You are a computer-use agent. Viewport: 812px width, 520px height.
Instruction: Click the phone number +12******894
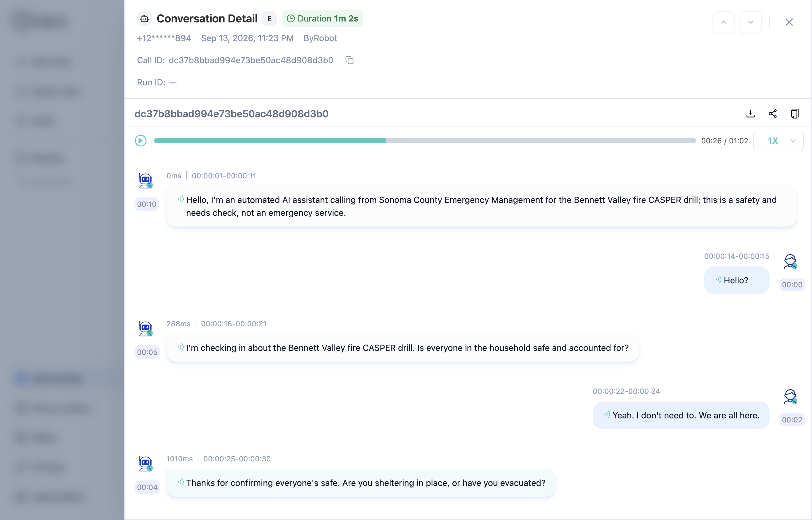164,38
